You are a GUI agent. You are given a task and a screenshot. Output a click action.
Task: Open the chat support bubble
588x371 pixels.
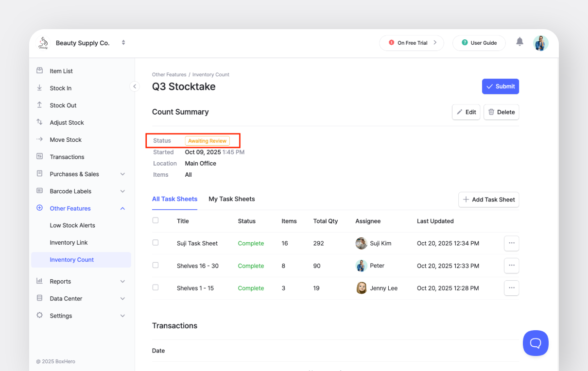(x=536, y=343)
